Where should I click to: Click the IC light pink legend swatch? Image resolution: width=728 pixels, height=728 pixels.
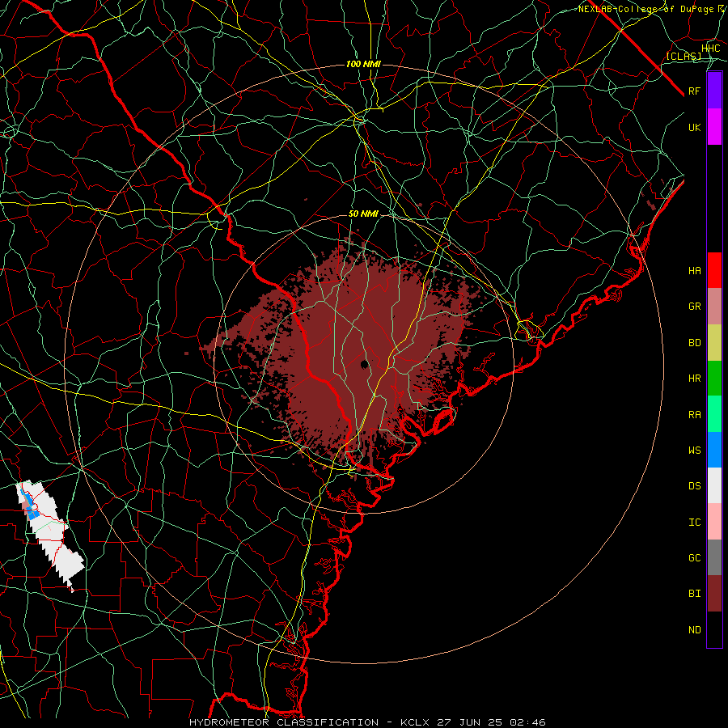pyautogui.click(x=714, y=522)
